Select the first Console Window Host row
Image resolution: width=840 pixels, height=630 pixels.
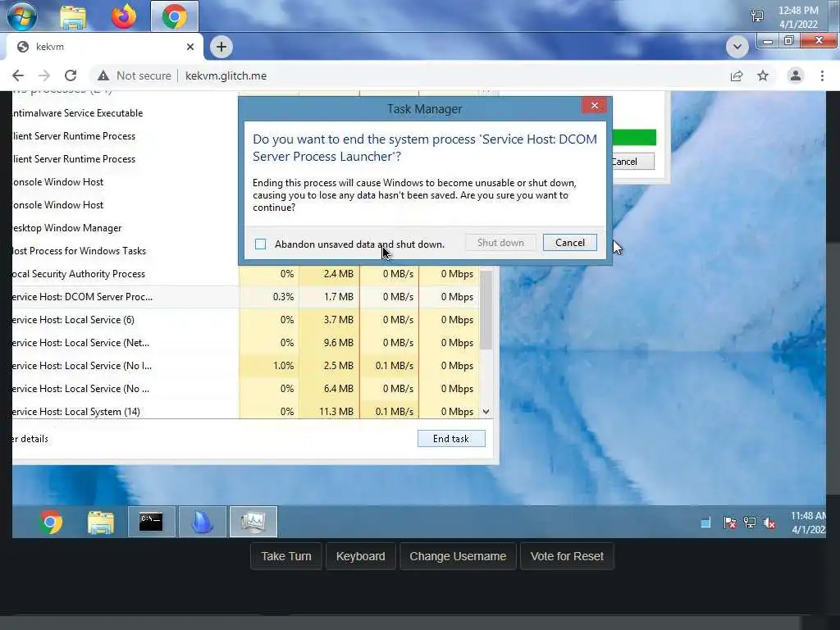[126, 182]
